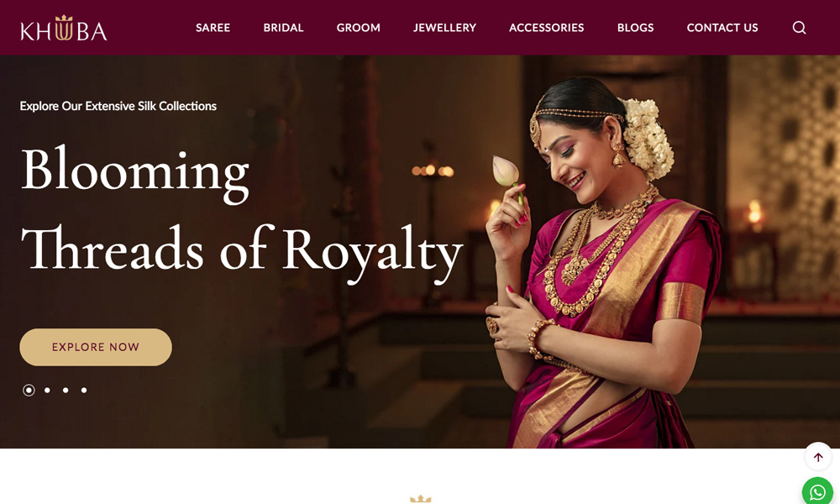This screenshot has width=840, height=504.
Task: Open the Contact Us page
Action: coord(722,28)
